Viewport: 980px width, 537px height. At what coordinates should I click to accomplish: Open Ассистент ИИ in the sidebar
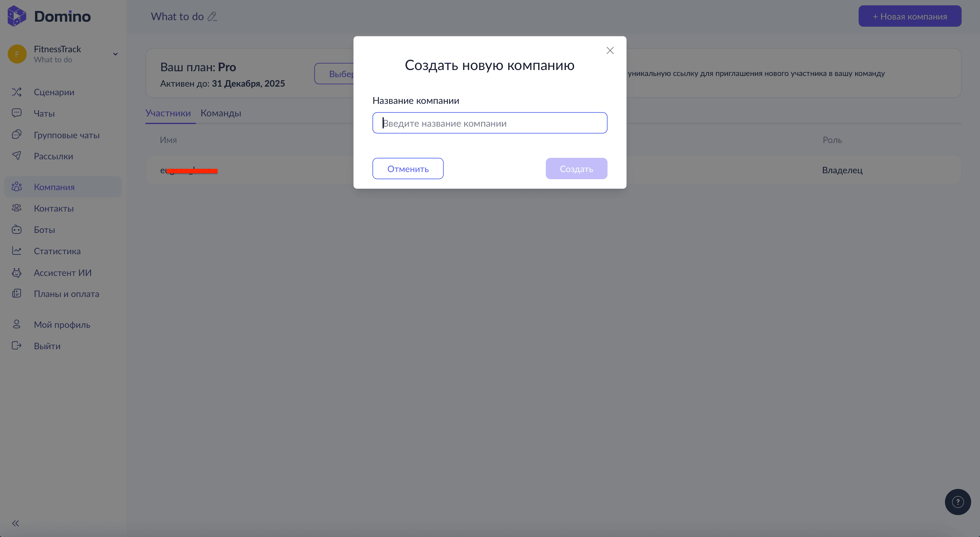(63, 273)
